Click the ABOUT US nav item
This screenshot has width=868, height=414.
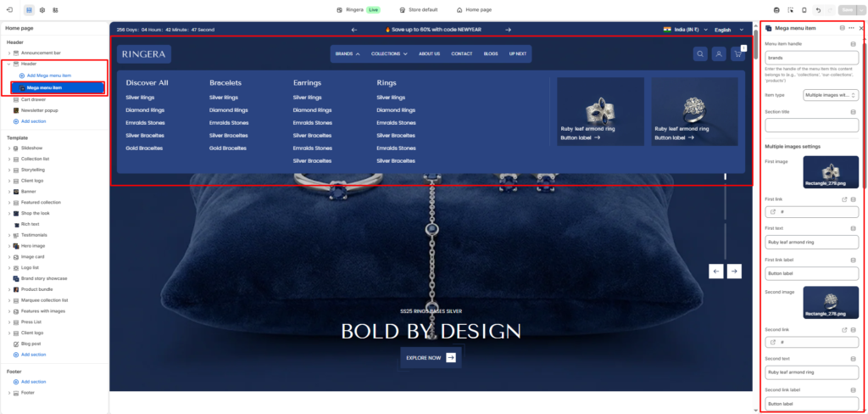point(430,53)
